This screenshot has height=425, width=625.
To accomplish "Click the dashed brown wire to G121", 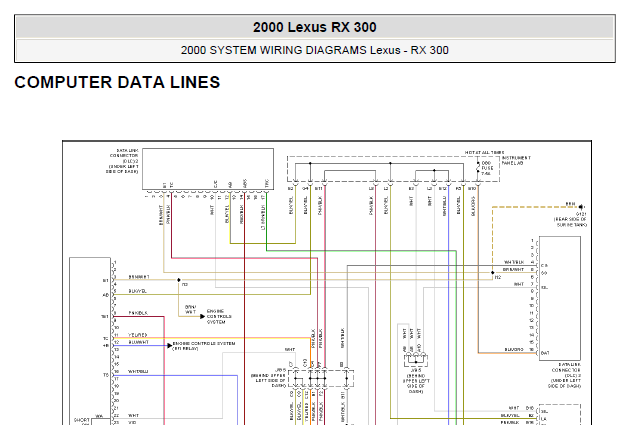I will point(534,207).
